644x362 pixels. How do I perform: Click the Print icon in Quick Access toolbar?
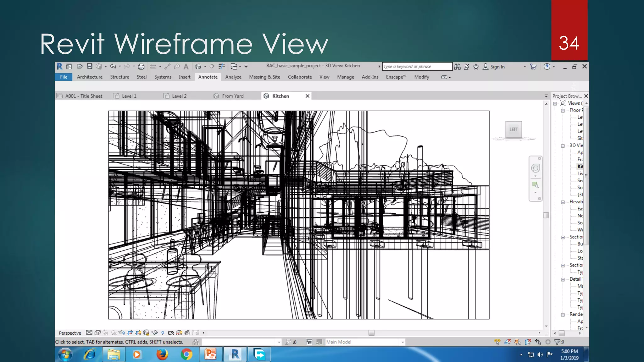click(x=141, y=66)
